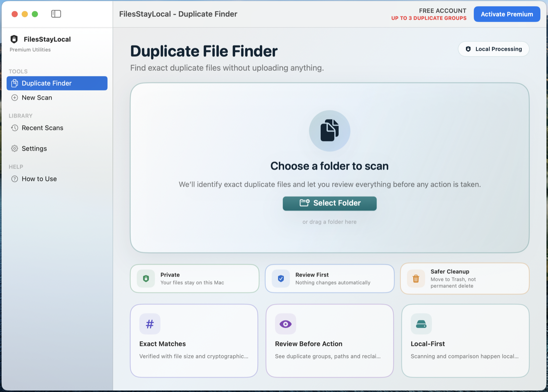The width and height of the screenshot is (548, 392).
Task: Click the drive icon on Local-First card
Action: click(421, 324)
